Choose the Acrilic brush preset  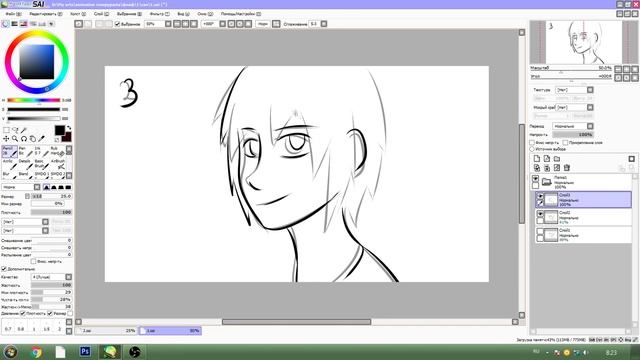point(10,164)
